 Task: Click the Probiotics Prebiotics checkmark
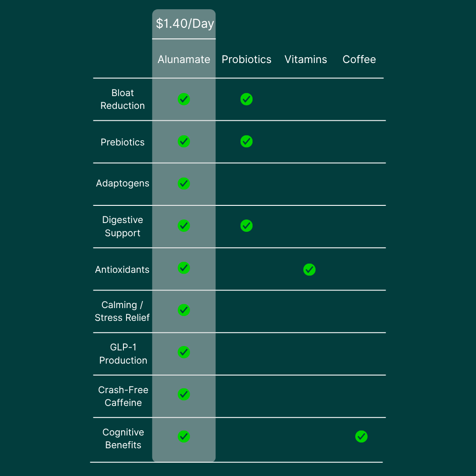click(x=246, y=141)
